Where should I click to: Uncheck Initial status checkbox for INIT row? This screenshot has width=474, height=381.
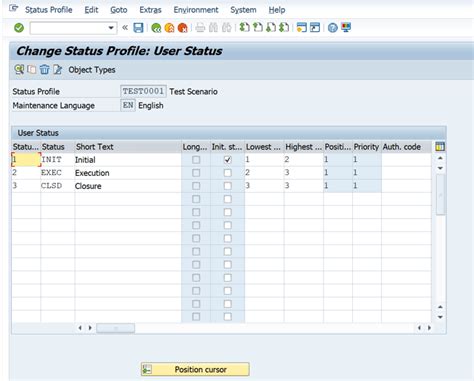click(x=228, y=160)
